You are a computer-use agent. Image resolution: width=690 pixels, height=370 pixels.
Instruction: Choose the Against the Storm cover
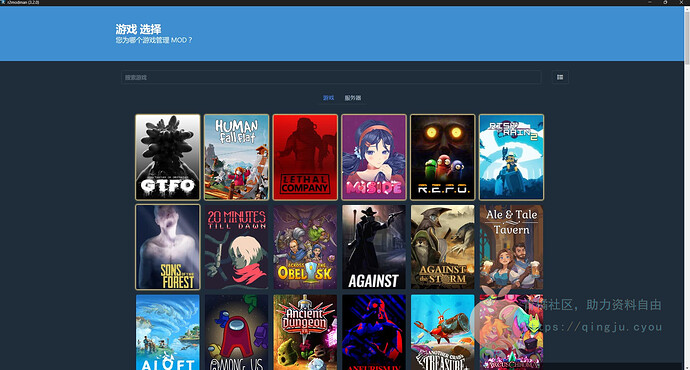442,247
